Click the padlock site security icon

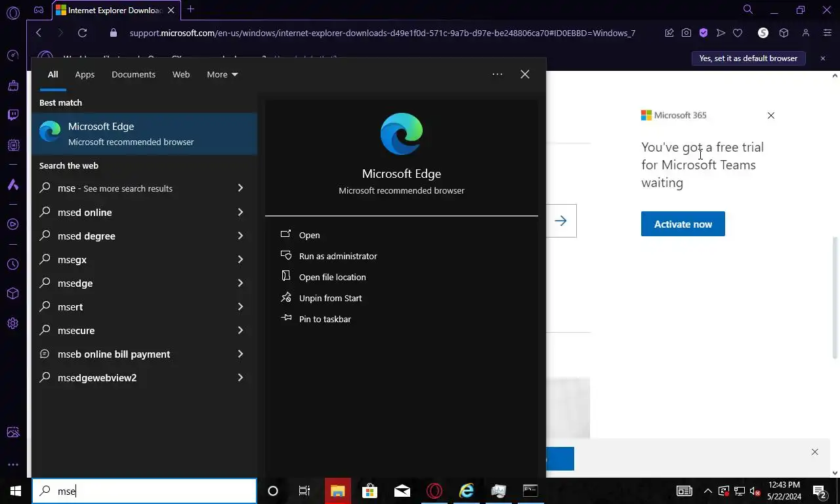click(x=114, y=33)
